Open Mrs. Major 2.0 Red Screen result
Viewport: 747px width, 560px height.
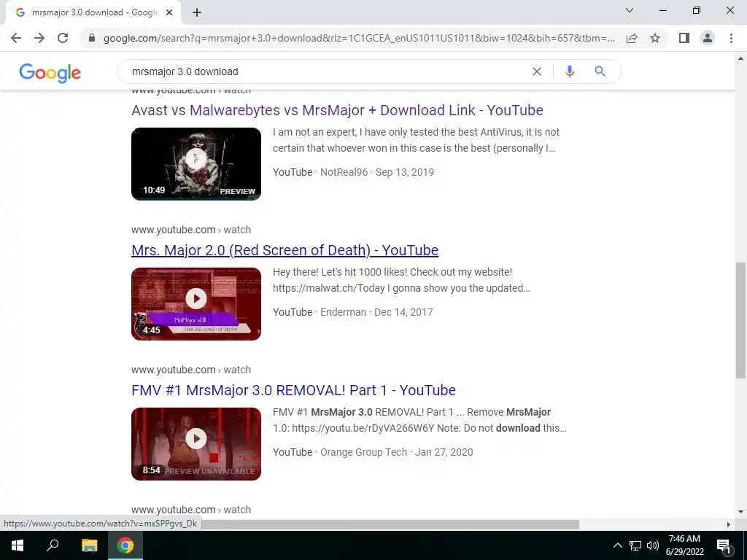coord(285,250)
